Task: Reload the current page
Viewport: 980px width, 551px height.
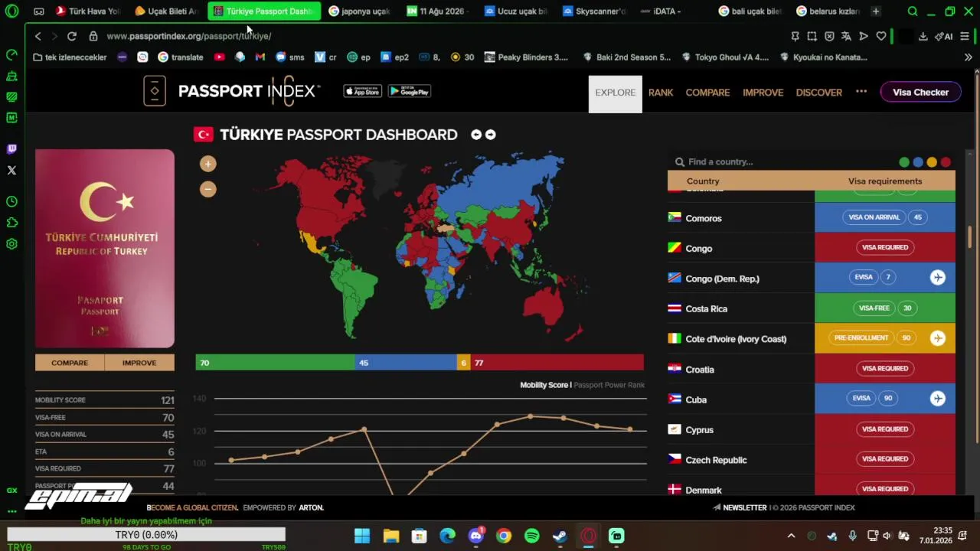Action: [x=71, y=36]
